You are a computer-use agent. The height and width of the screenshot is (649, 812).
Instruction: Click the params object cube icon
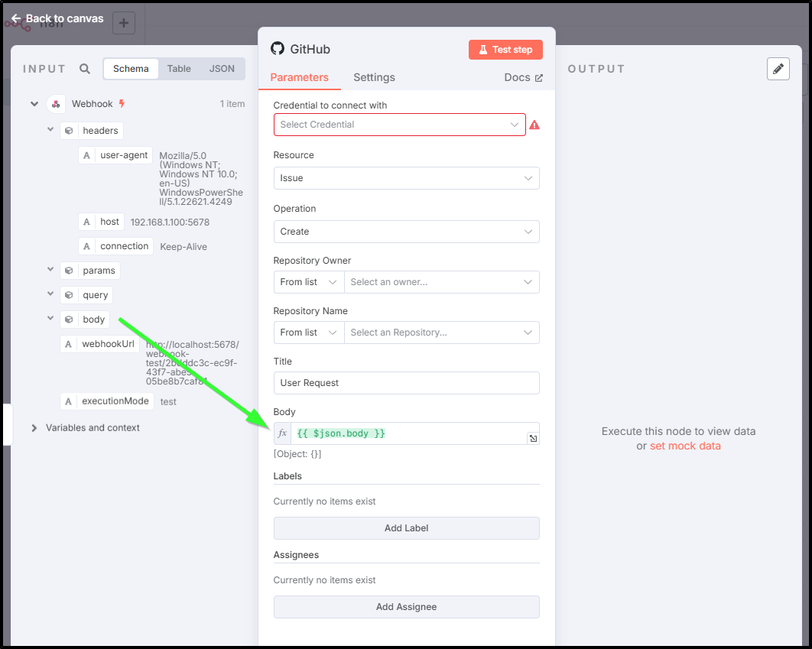tap(69, 270)
